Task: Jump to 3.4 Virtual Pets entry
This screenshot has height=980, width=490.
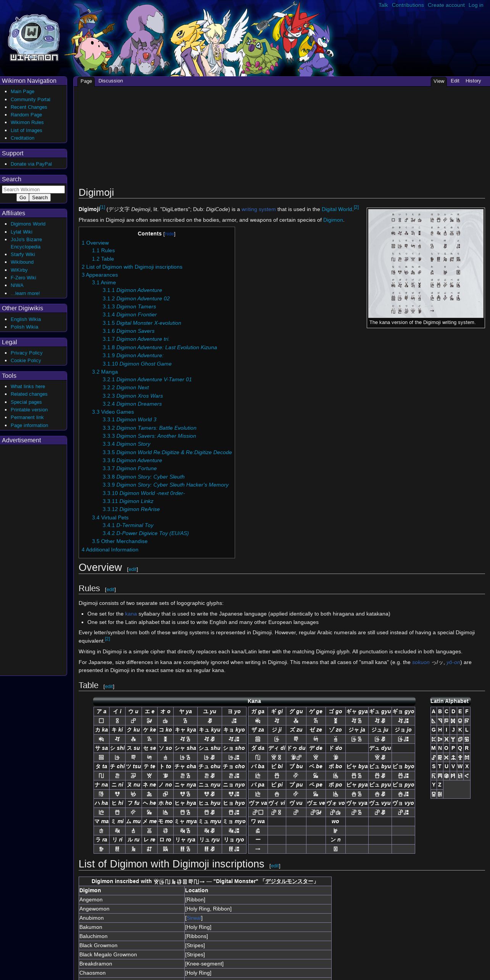Action: [110, 517]
